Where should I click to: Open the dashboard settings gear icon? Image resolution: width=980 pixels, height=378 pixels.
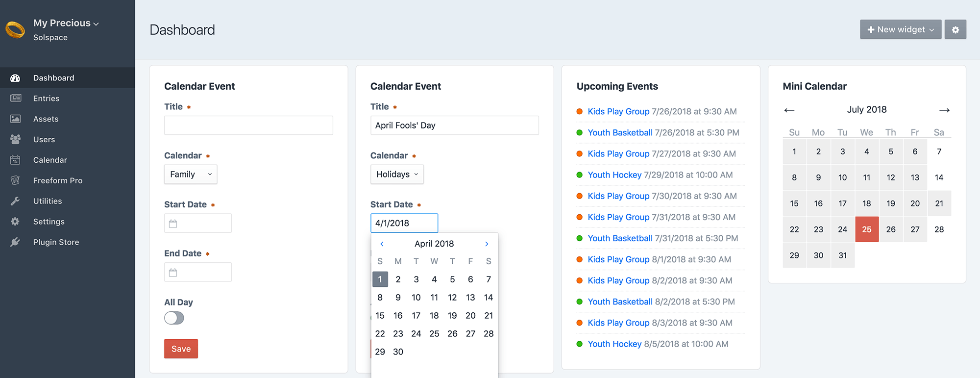(955, 29)
